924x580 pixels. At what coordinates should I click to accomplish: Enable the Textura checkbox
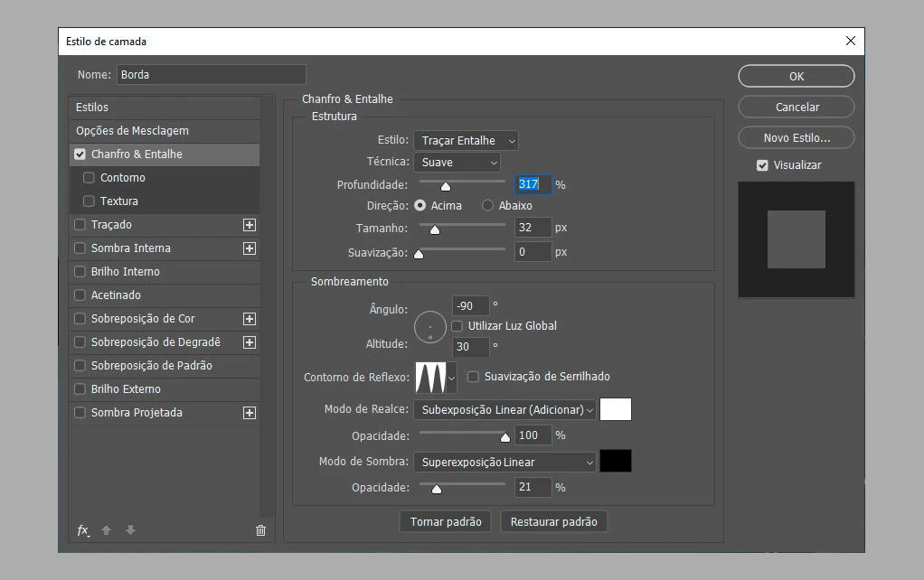(89, 201)
